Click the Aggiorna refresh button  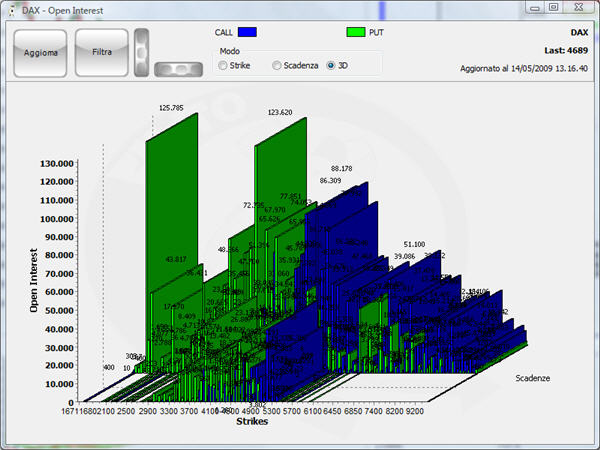(x=40, y=52)
